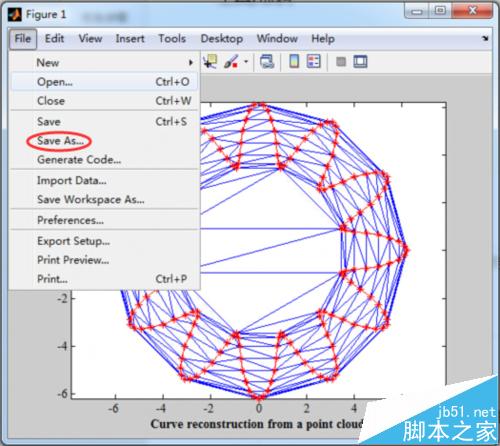Open the Brush tool color dropdown arrow

(246, 62)
